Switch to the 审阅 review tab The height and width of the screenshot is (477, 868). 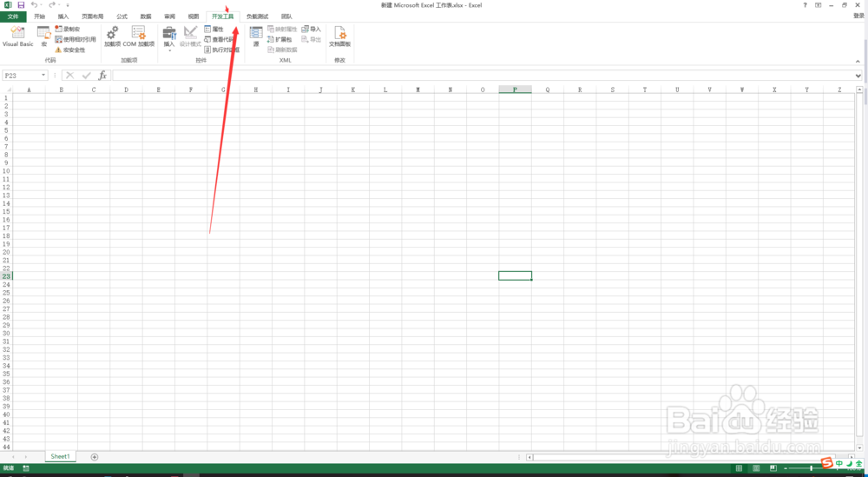[x=169, y=17]
